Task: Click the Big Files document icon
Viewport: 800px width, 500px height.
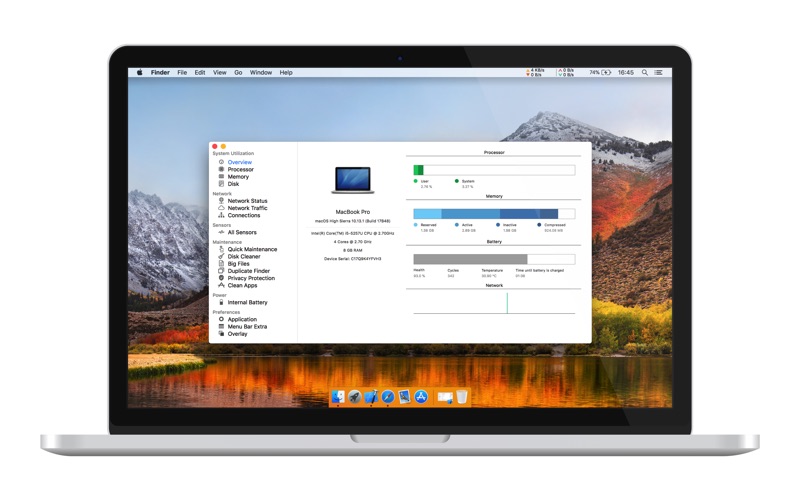Action: coord(221,264)
